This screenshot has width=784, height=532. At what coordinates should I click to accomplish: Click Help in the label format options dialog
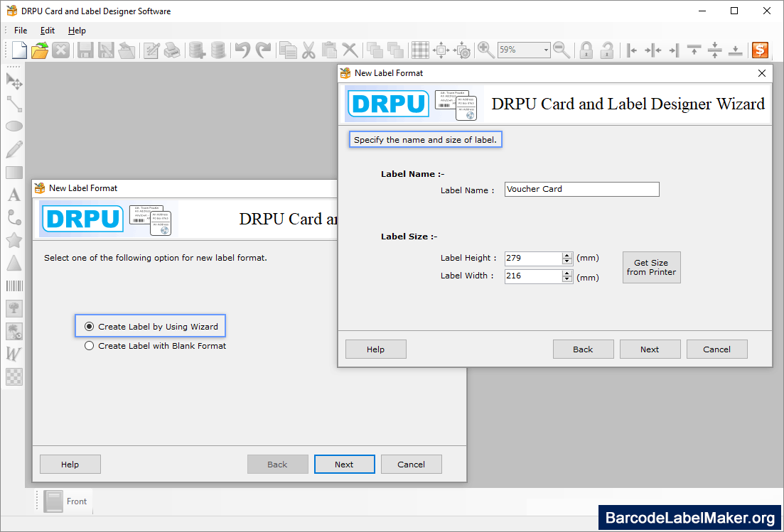(x=70, y=464)
